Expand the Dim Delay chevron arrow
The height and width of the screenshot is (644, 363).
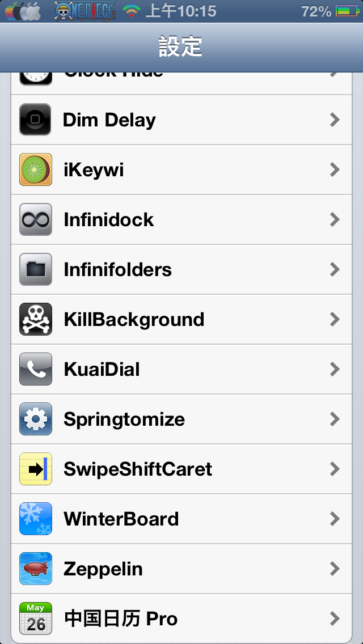(x=335, y=120)
